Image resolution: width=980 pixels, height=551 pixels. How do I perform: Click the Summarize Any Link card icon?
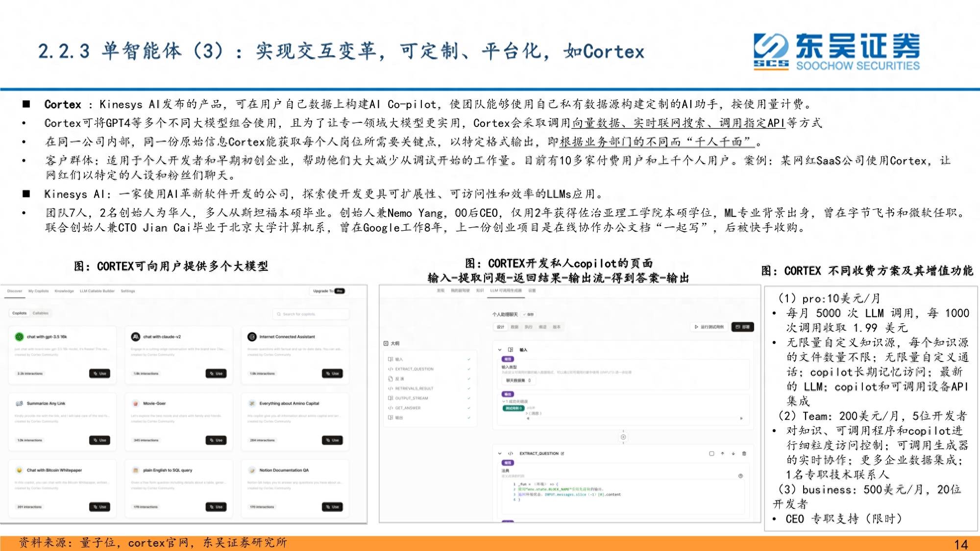(x=20, y=404)
